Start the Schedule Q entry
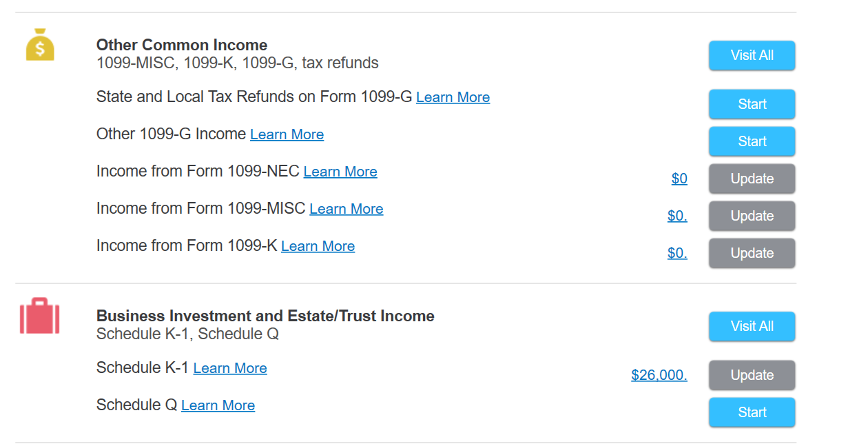 [752, 412]
